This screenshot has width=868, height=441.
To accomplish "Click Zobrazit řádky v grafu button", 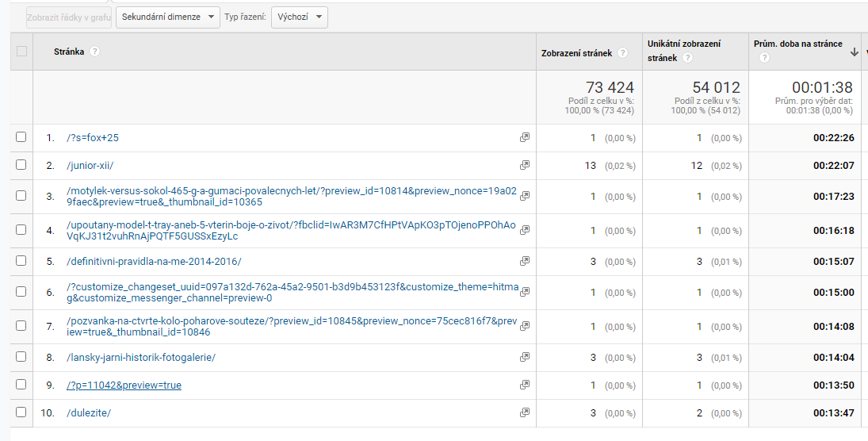I will click(69, 17).
